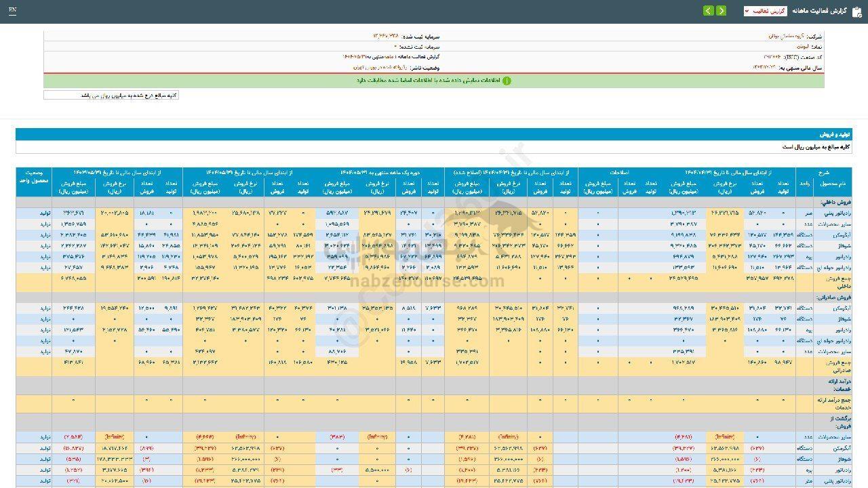Click the green next report arrow
The height and width of the screenshot is (488, 868).
click(x=709, y=11)
